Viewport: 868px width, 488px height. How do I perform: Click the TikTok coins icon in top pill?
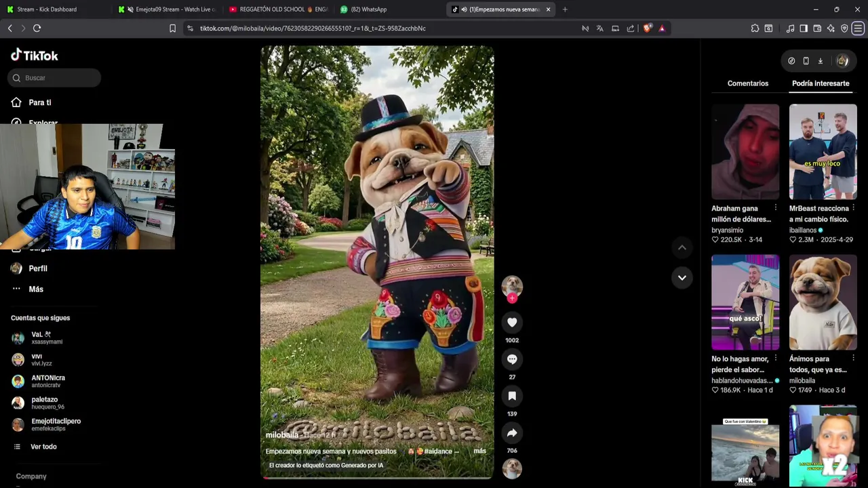click(x=791, y=61)
